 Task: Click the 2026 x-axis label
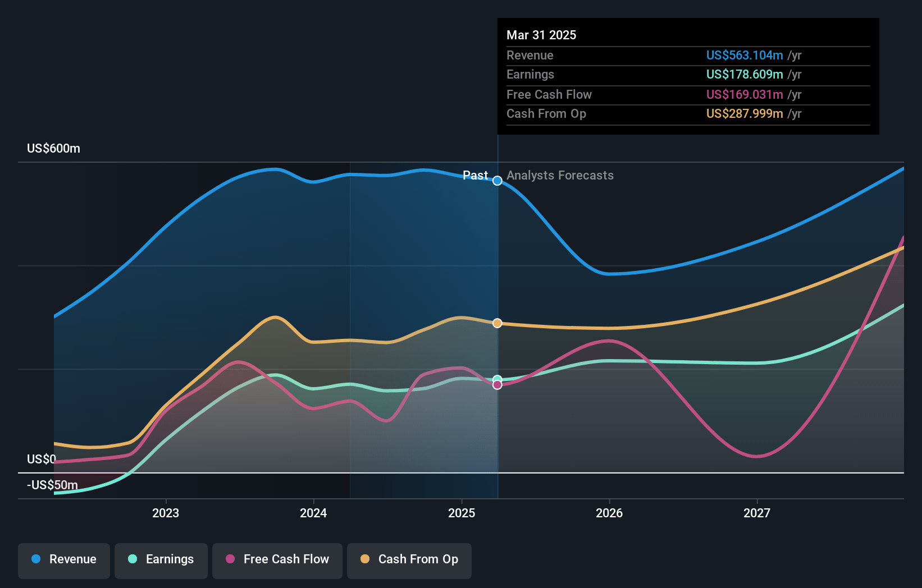point(609,513)
